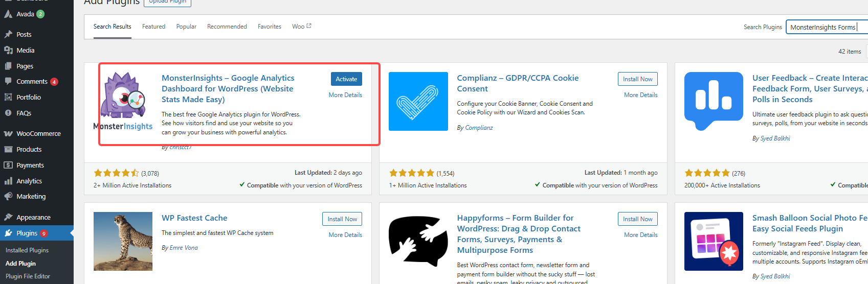
Task: Click author link Complianz
Action: [x=479, y=128]
